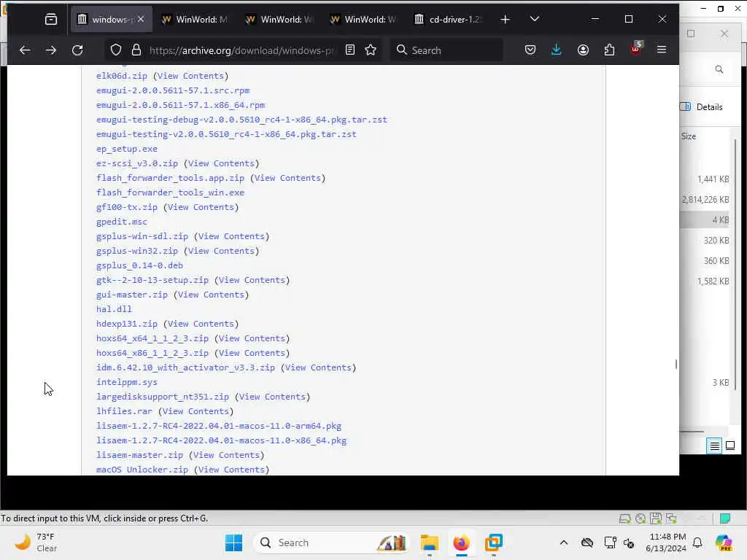Show site security padlock info

(136, 50)
